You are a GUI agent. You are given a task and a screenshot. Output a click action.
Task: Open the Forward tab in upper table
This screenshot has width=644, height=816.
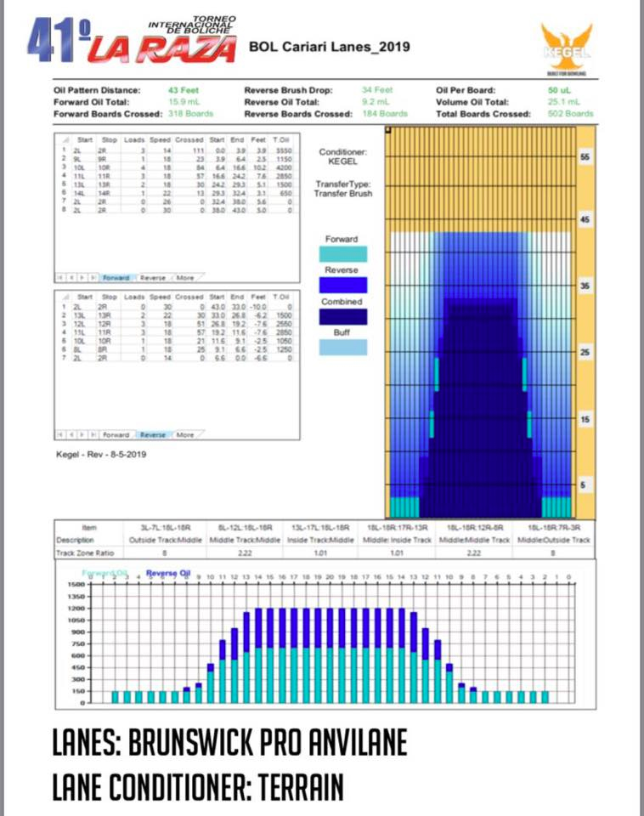[x=116, y=278]
